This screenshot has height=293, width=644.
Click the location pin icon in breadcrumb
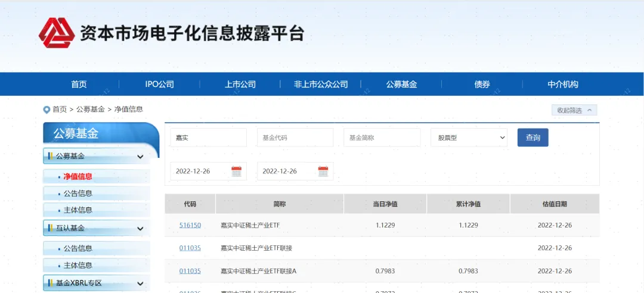47,110
